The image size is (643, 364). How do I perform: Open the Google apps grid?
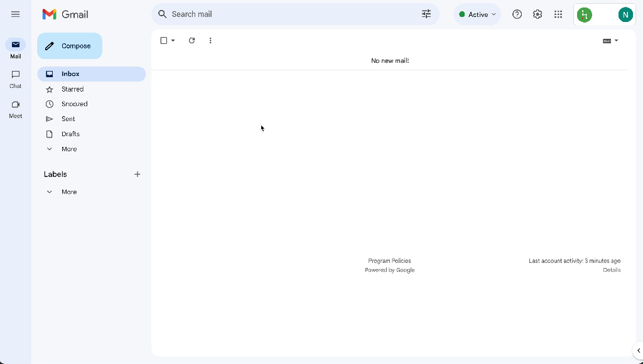[558, 14]
